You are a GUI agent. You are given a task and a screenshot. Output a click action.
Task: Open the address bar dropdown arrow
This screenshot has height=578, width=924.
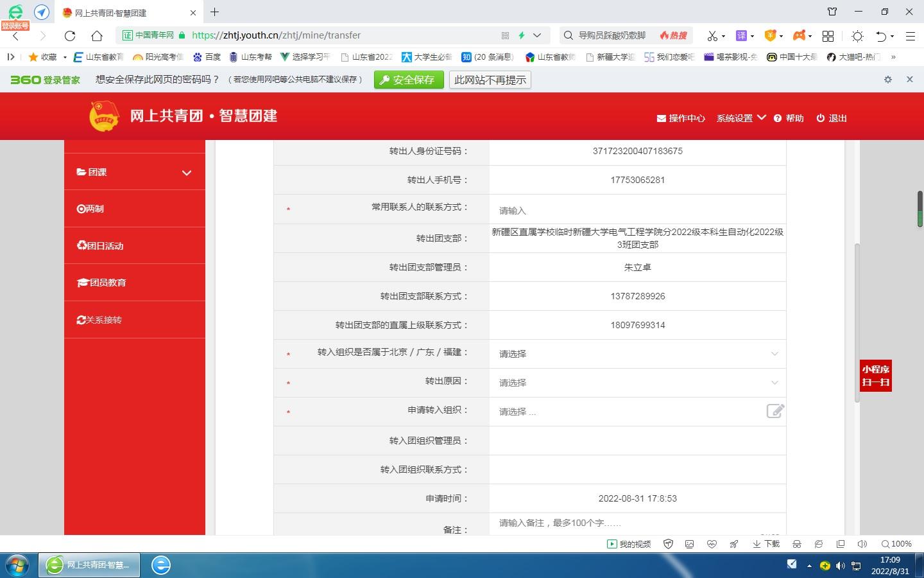(x=537, y=35)
